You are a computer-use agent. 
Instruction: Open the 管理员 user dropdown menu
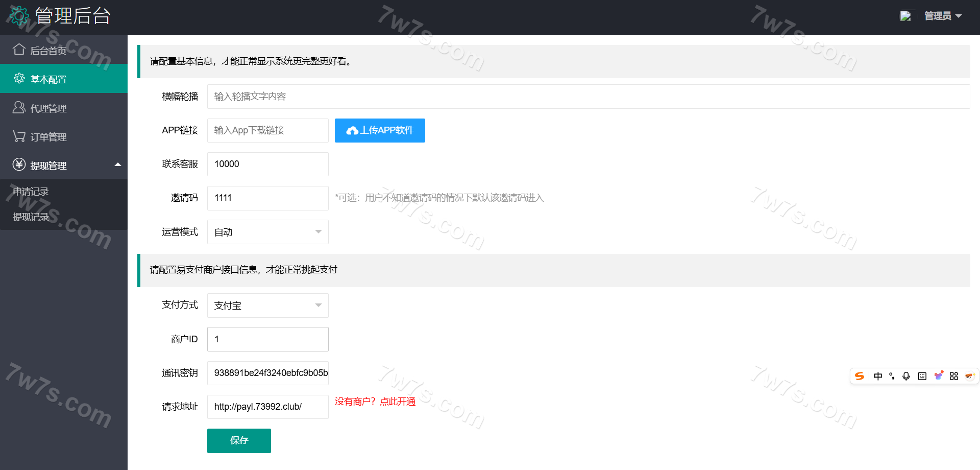point(942,16)
